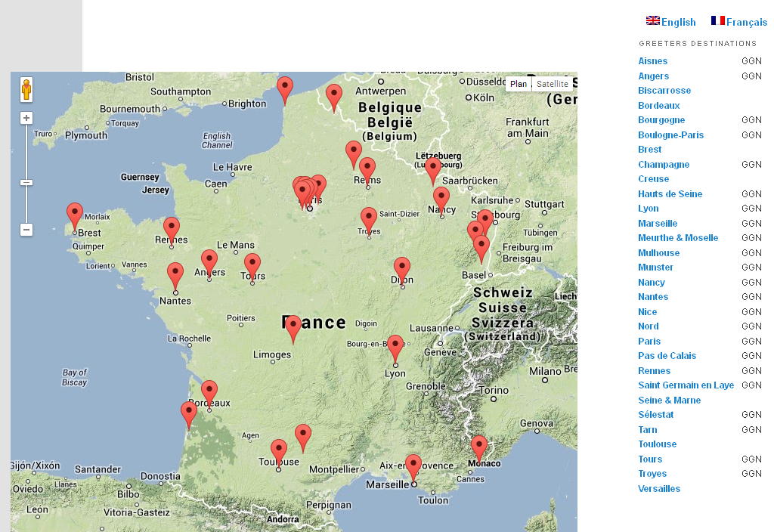Image resolution: width=774 pixels, height=532 pixels.
Task: Click the map zoom slider handle
Action: coord(26,182)
